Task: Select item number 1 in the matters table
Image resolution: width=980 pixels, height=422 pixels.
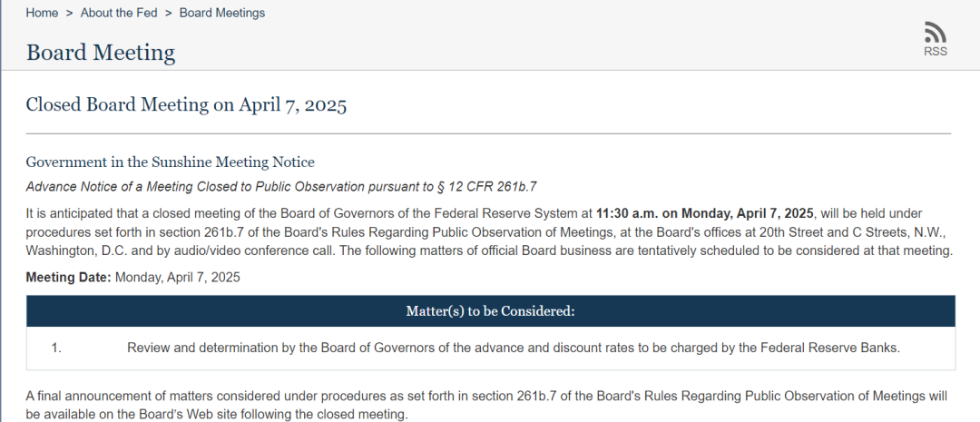Action: tap(56, 348)
